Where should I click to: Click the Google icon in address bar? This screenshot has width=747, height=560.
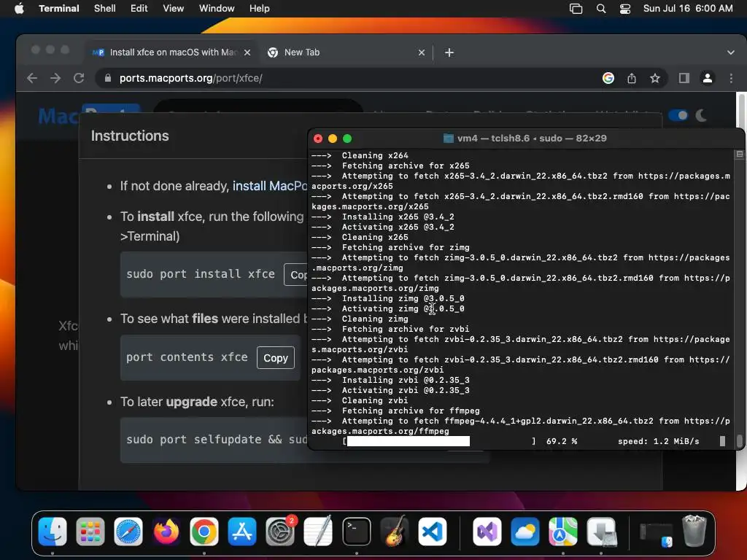(608, 78)
